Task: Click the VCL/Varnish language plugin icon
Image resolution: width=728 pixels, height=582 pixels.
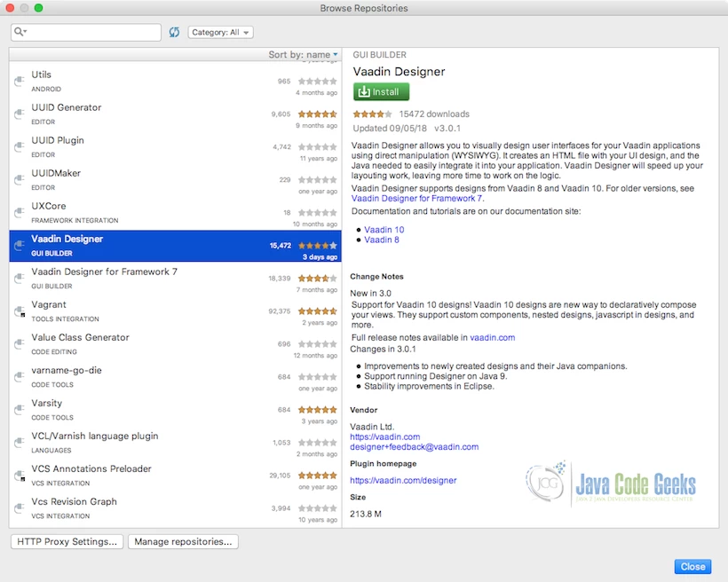Action: 19,443
